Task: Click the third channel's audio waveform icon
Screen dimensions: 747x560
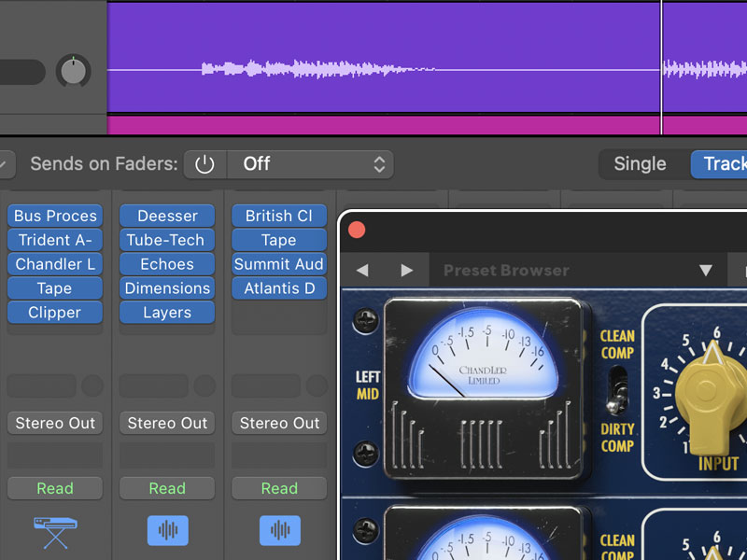Action: [x=279, y=531]
